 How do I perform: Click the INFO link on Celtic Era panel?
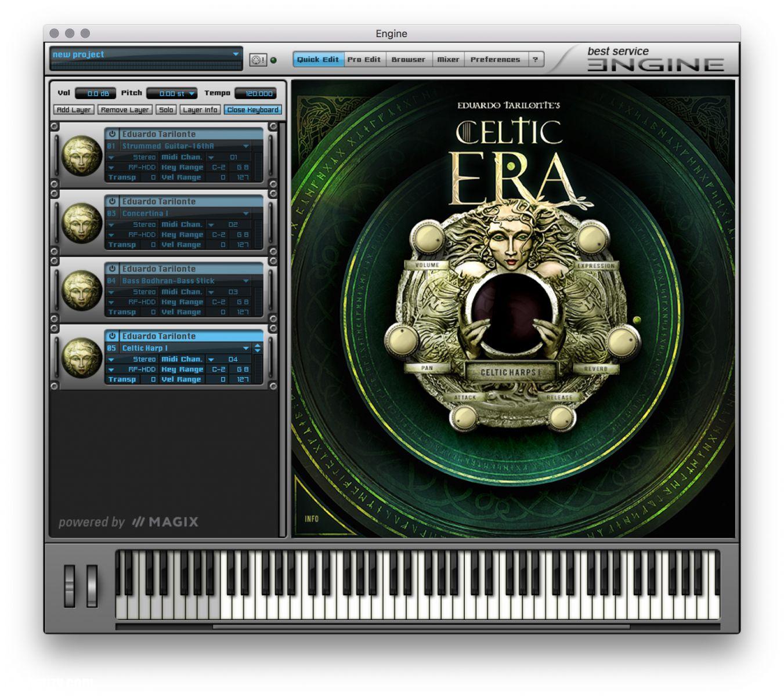click(312, 519)
